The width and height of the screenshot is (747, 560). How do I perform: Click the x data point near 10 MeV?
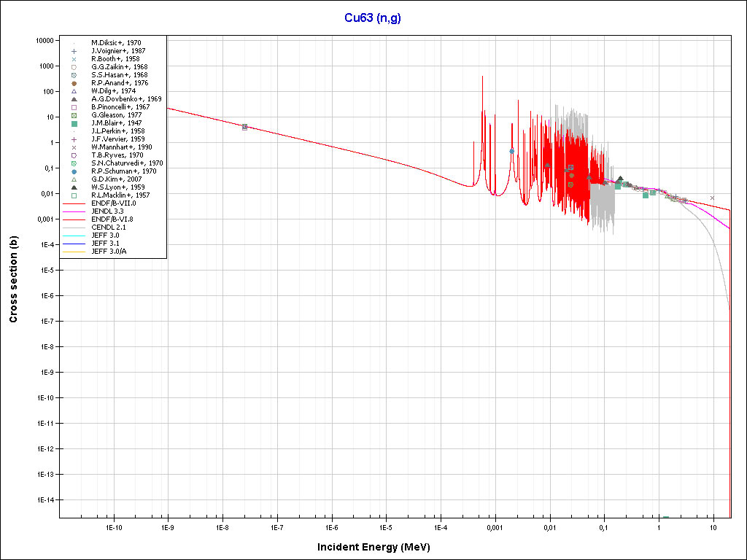pyautogui.click(x=713, y=198)
